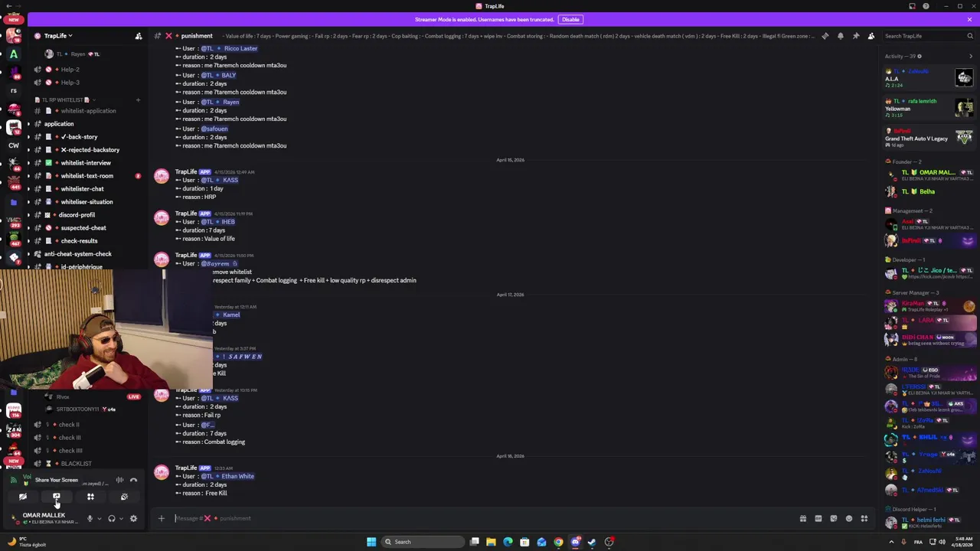Deafen audio with headphones icon

tap(112, 519)
